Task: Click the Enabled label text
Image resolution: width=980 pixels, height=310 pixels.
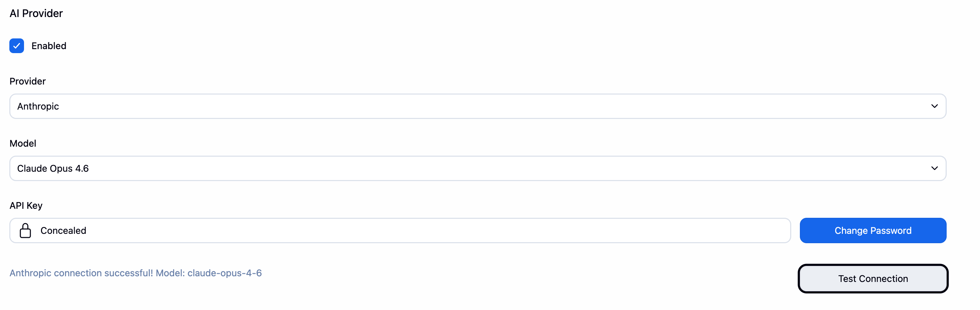Action: pos(49,46)
